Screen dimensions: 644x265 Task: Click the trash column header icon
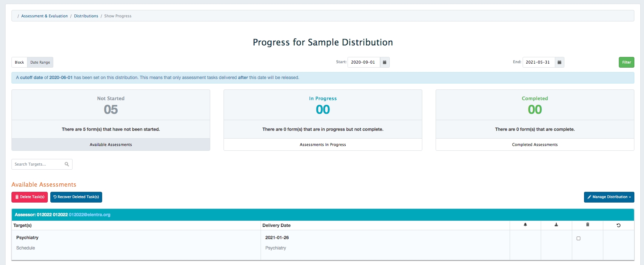pyautogui.click(x=587, y=225)
